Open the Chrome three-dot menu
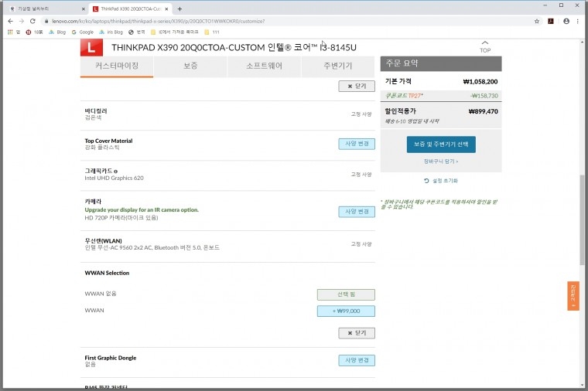Viewport: 588px width, 391px height. [x=577, y=22]
